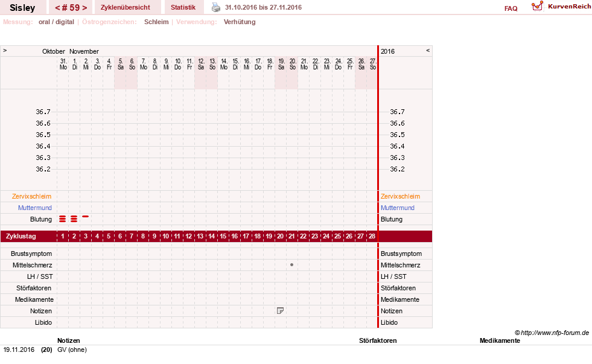Click the right 36.5 temperature label

[x=397, y=135]
